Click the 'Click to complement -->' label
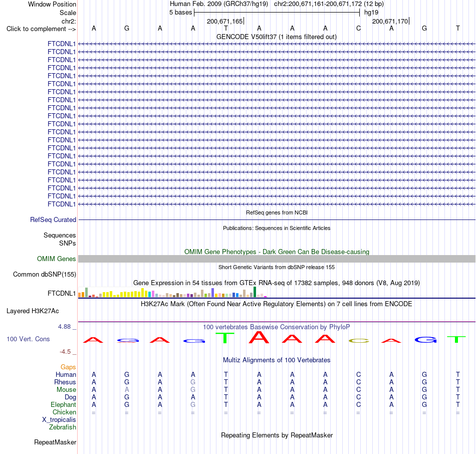Screen dimensions: 476x454 [x=41, y=29]
